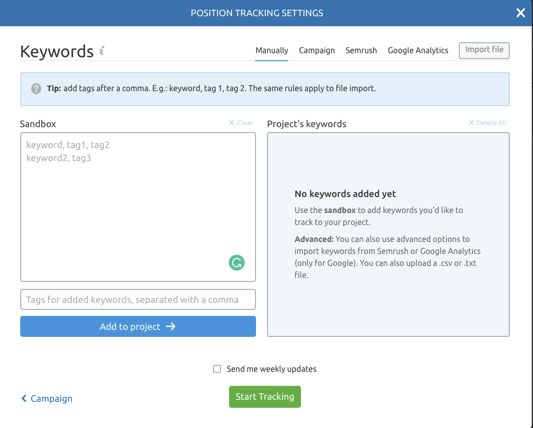Screen dimensions: 533x428
Task: Open the Google Analytics tab
Action: [418, 50]
